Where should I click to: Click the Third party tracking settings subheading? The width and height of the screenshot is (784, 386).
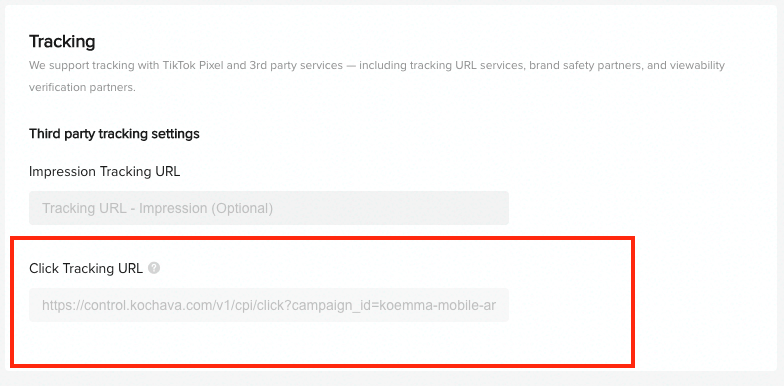point(114,134)
